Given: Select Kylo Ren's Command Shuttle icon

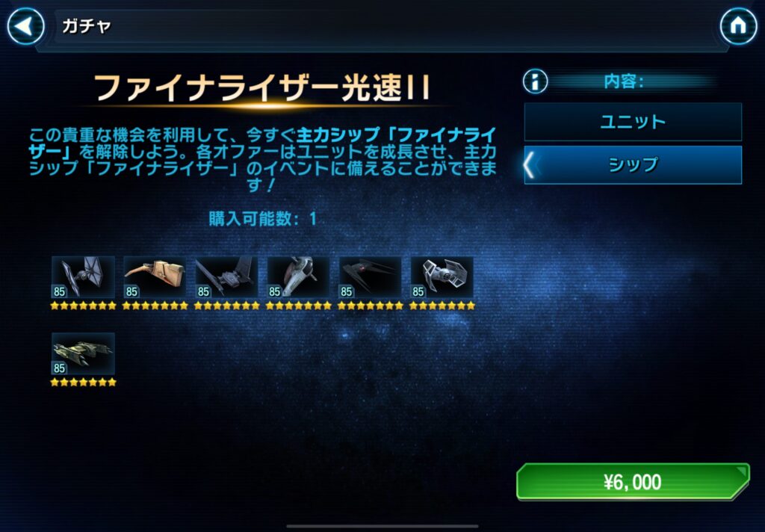Looking at the screenshot, I should coord(226,277).
